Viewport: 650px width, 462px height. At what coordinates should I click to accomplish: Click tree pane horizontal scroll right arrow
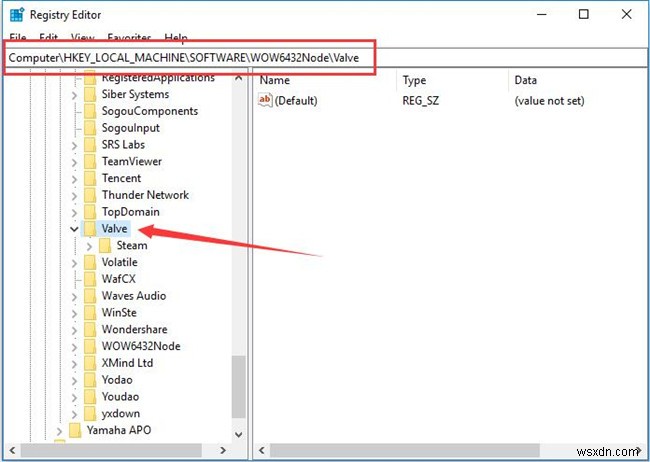pyautogui.click(x=223, y=450)
